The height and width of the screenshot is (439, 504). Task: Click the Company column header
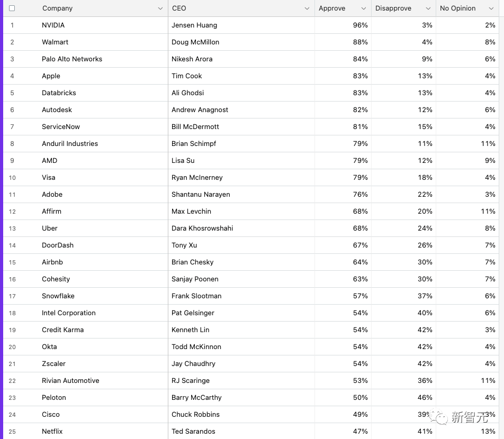point(58,8)
